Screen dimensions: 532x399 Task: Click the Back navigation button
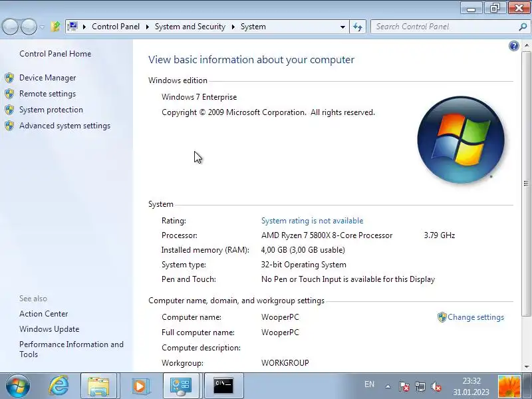pos(10,27)
